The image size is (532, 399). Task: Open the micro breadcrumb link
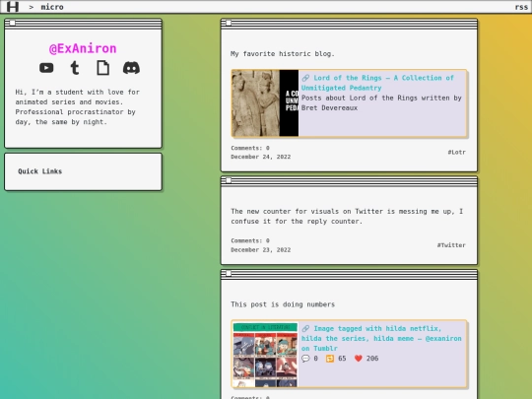point(52,7)
